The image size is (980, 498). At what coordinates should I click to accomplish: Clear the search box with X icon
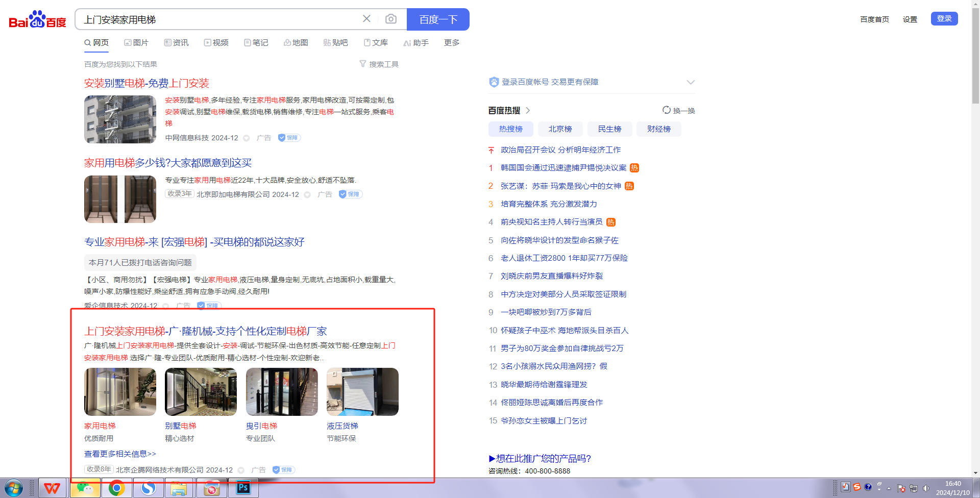(366, 19)
